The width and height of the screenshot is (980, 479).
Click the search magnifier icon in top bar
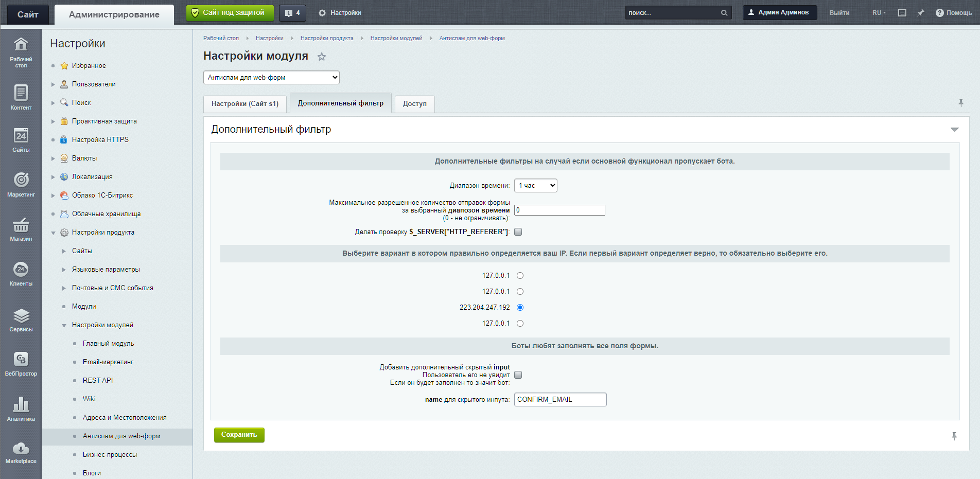pos(724,13)
